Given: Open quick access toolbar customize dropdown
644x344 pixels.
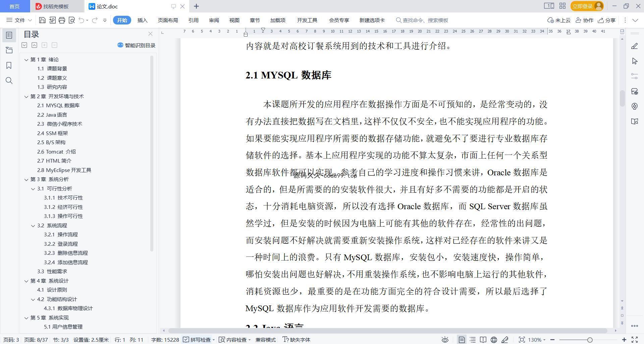Looking at the screenshot, I should [105, 20].
